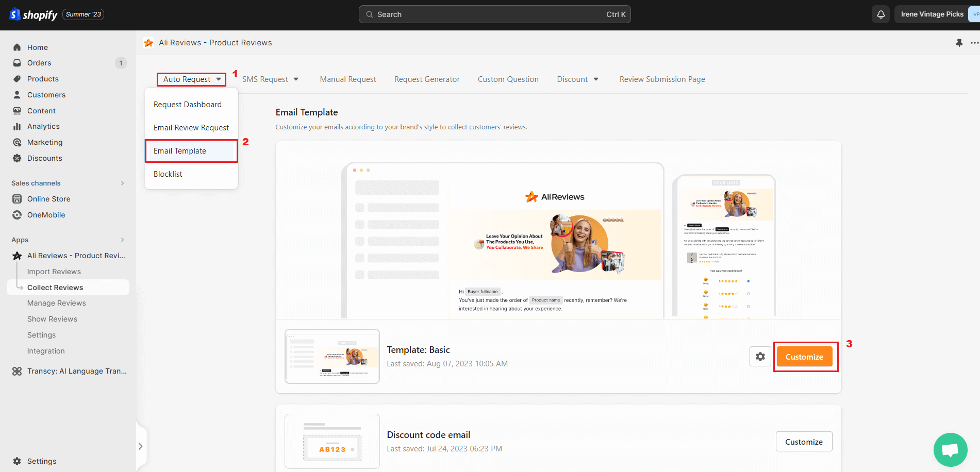Select Request Dashboard menu item
Viewport: 980px width, 472px height.
click(191, 105)
